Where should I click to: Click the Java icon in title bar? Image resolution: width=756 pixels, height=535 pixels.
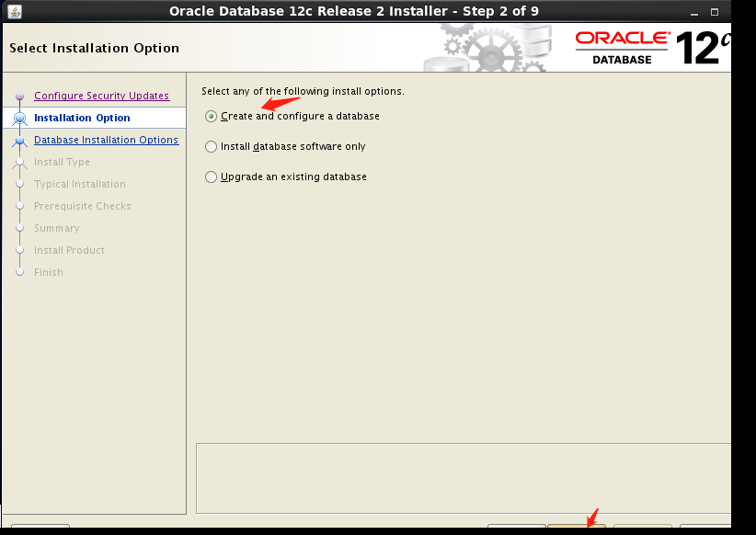[15, 11]
